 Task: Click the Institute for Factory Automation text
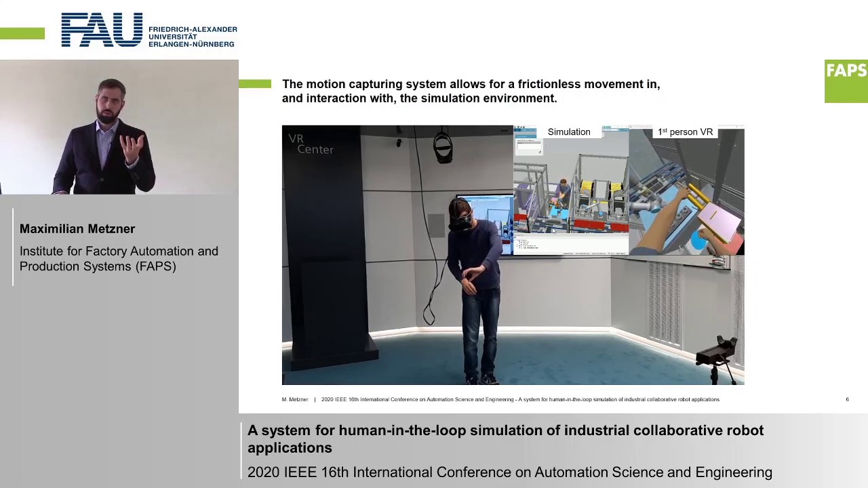click(x=119, y=258)
